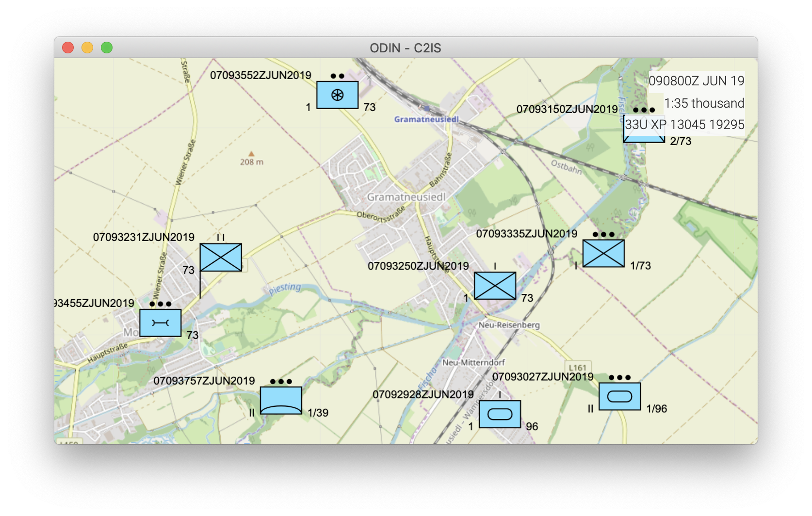Click the 07092928ZJUN2019 timestamp label
812x516 pixels.
pyautogui.click(x=424, y=395)
